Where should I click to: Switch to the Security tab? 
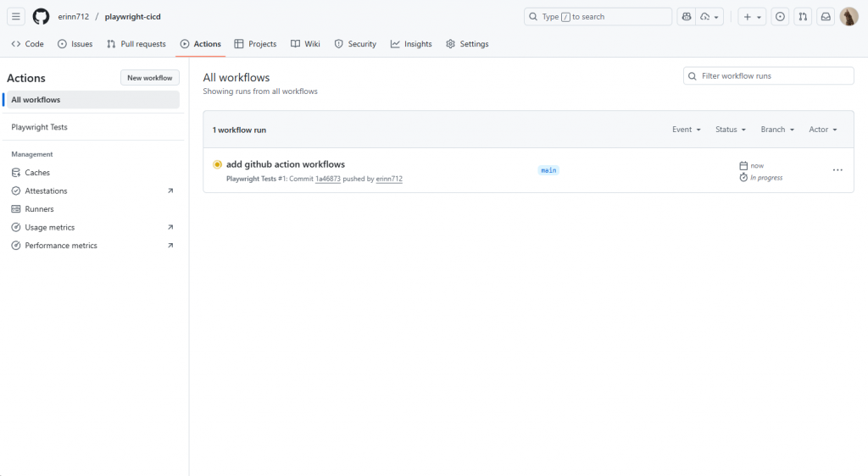click(355, 44)
